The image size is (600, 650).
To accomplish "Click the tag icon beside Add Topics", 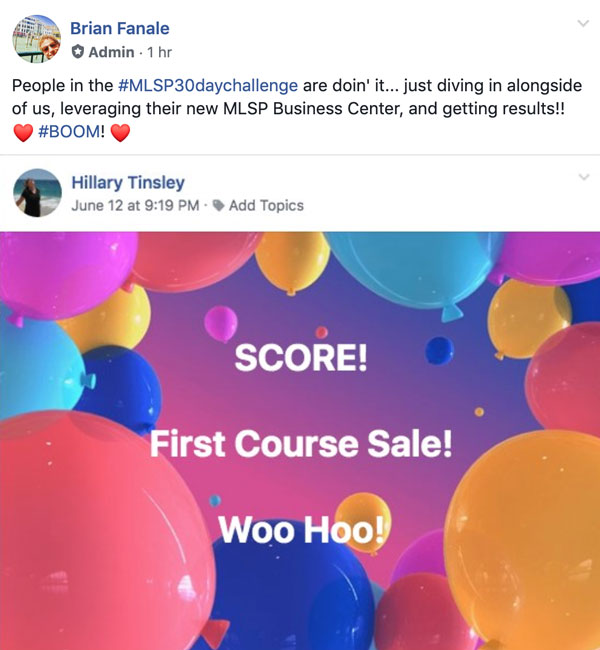I will pyautogui.click(x=219, y=205).
